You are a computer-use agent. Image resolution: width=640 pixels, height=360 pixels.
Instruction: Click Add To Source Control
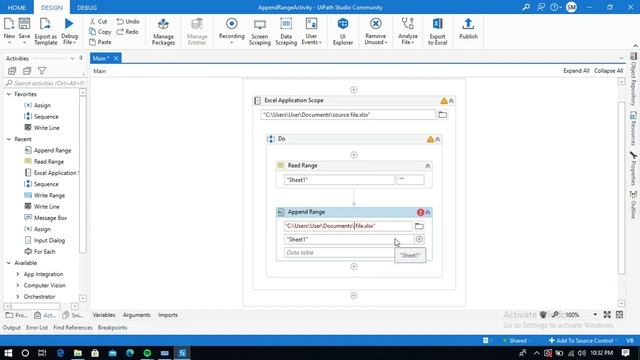point(581,340)
